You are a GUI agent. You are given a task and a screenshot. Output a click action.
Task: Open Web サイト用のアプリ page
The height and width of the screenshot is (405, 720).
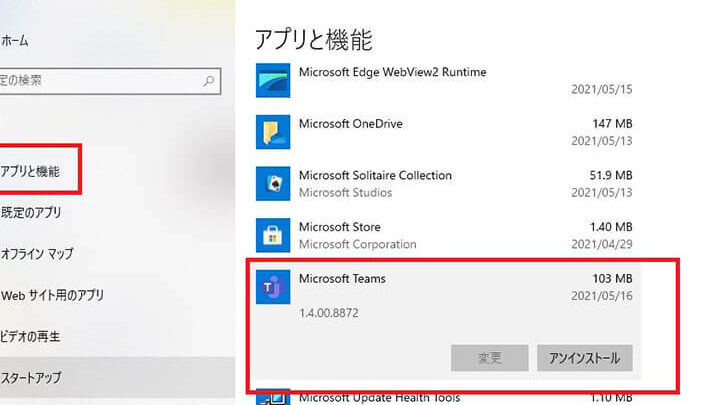52,295
